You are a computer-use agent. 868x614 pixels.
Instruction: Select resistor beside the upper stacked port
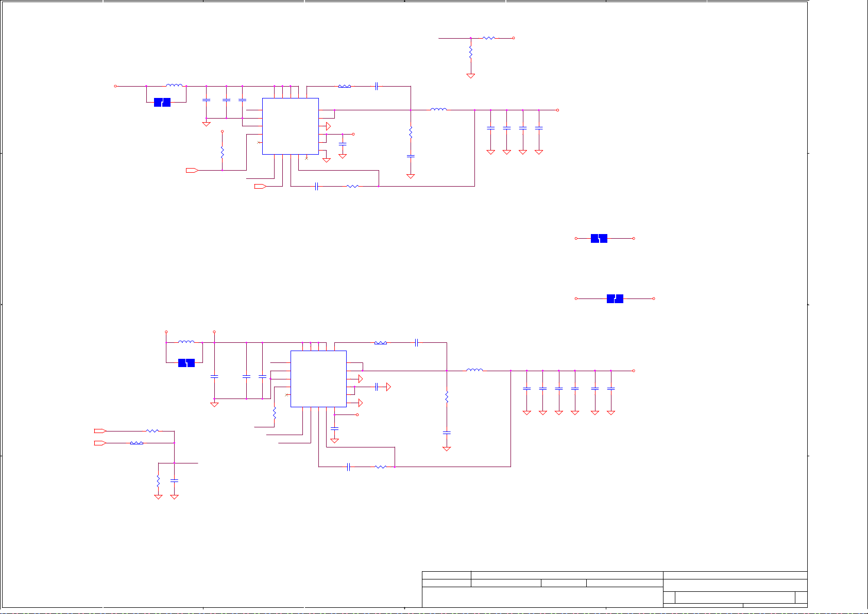[x=153, y=430]
